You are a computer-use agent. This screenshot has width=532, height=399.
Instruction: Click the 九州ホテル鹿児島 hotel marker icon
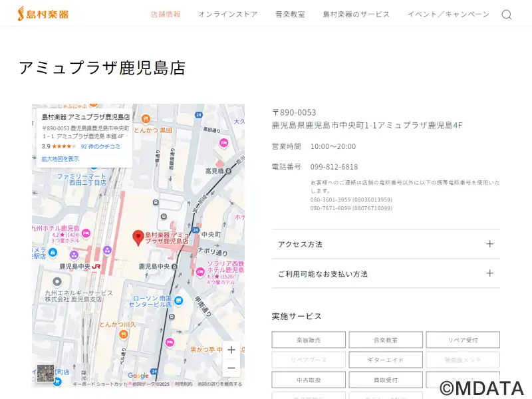(86, 233)
